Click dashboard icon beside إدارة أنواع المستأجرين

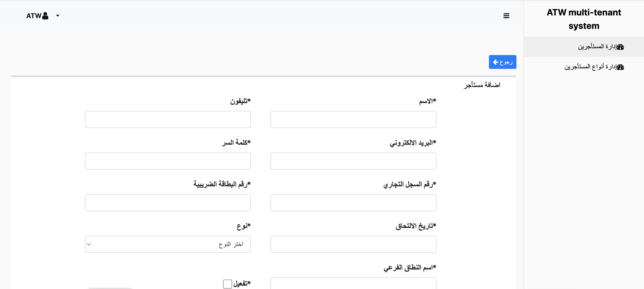pos(620,67)
